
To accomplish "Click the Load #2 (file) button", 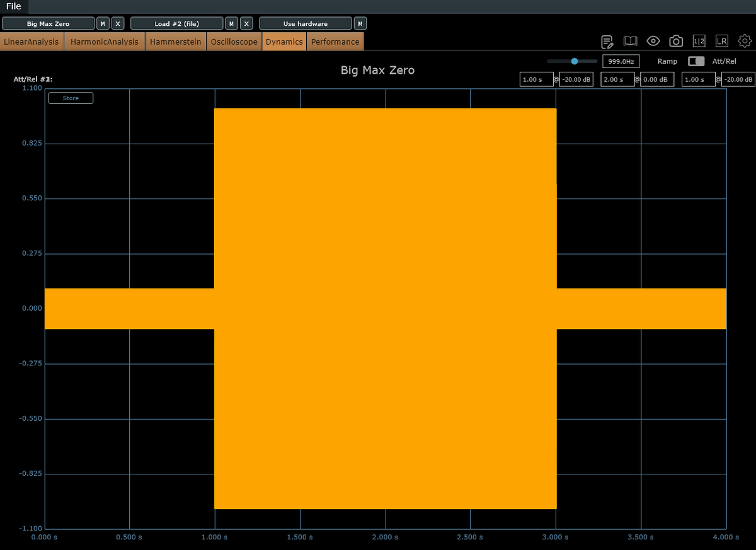I will tap(177, 23).
